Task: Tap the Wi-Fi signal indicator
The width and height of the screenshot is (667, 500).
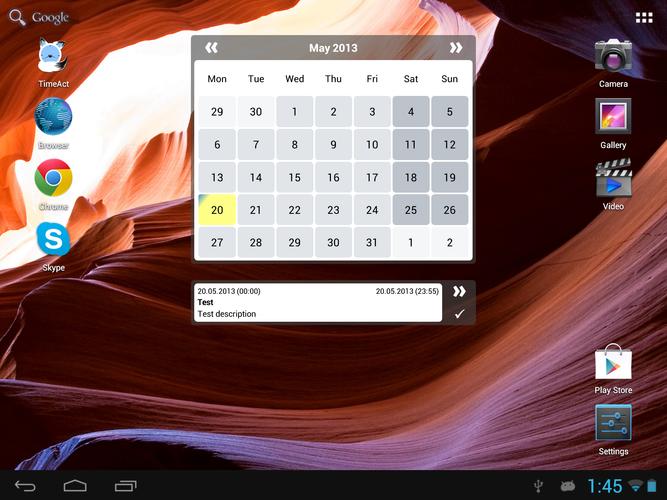Action: [x=636, y=486]
